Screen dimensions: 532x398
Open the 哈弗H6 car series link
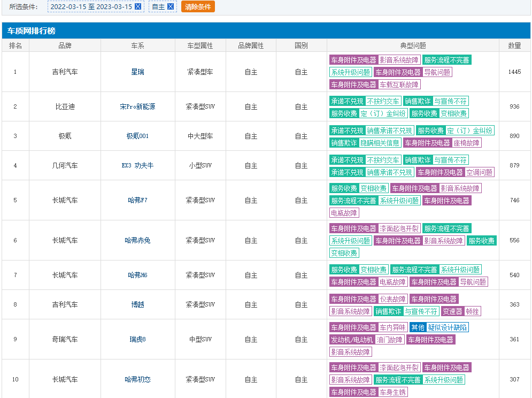point(138,275)
